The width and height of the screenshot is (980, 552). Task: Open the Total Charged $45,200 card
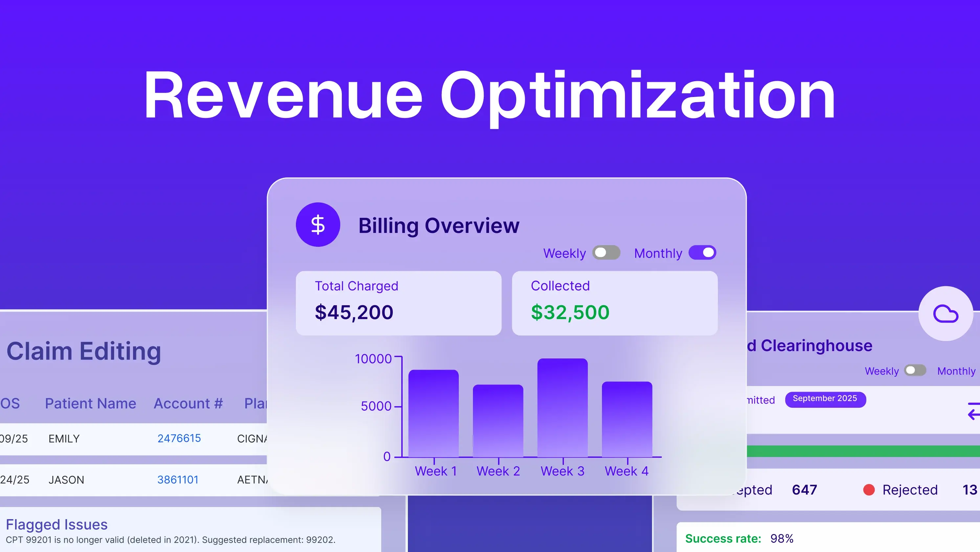coord(398,303)
